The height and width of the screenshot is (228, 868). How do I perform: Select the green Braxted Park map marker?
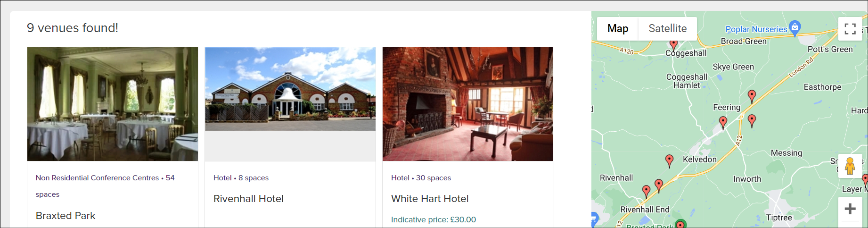pyautogui.click(x=680, y=224)
